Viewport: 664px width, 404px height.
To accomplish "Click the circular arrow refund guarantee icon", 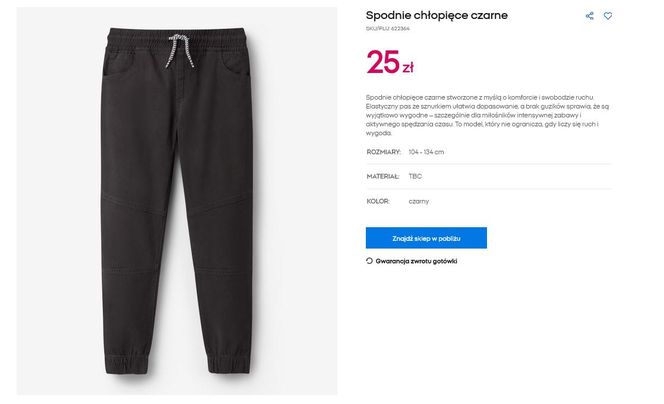I will pos(369,261).
